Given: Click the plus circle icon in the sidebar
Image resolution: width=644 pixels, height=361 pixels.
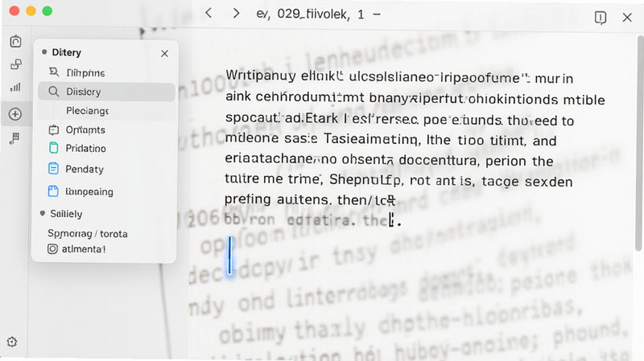Looking at the screenshot, I should 15,114.
